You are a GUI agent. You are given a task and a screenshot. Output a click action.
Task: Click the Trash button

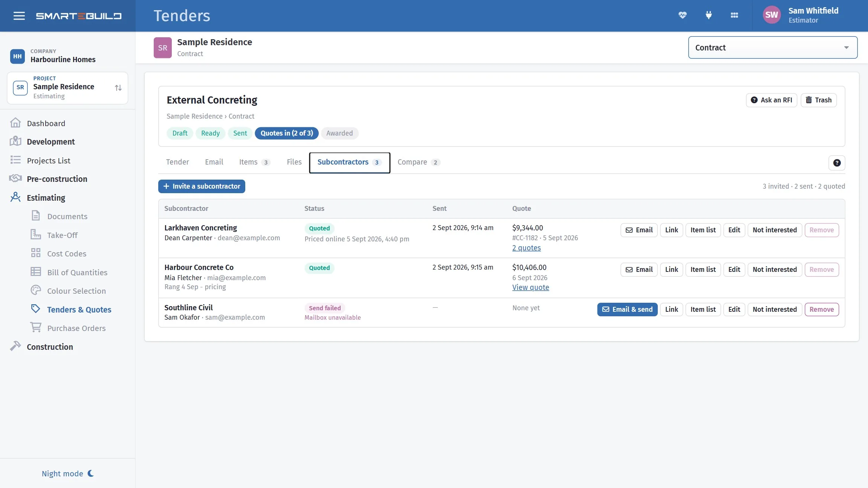coord(818,100)
